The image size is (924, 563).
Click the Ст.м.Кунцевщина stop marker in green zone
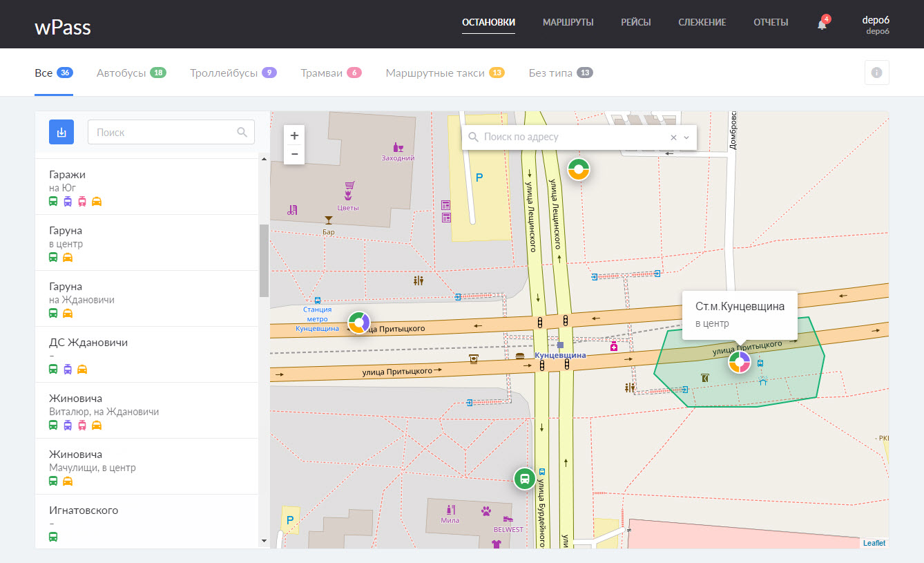click(739, 361)
